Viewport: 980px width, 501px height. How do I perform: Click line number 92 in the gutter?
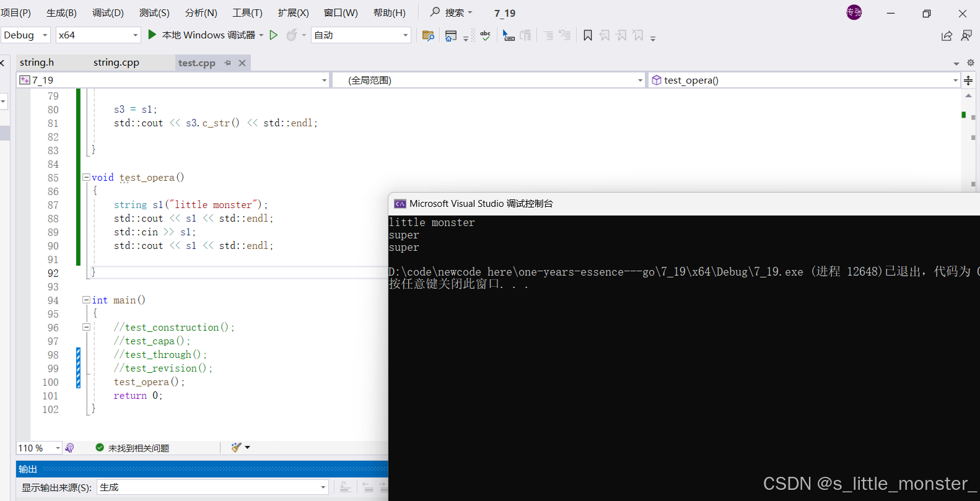click(x=53, y=273)
